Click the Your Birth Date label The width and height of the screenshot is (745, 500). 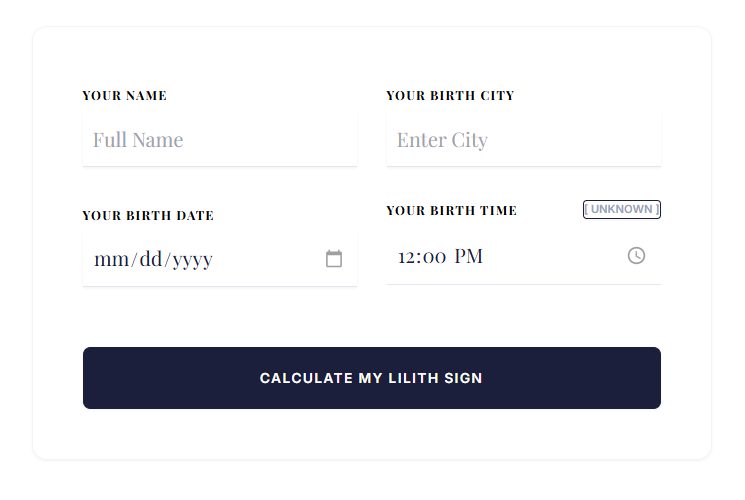(148, 216)
